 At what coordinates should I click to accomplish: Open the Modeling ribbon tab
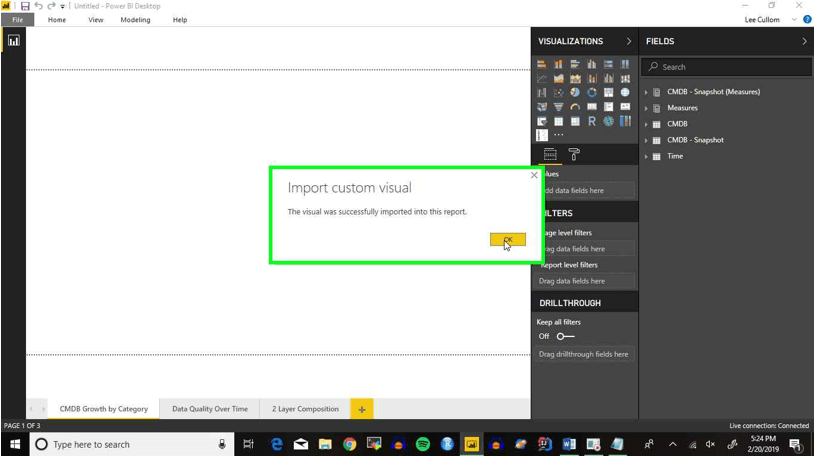(135, 20)
